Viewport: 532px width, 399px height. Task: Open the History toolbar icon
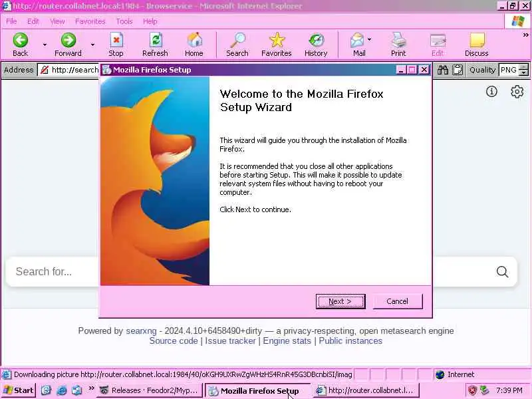tap(317, 41)
